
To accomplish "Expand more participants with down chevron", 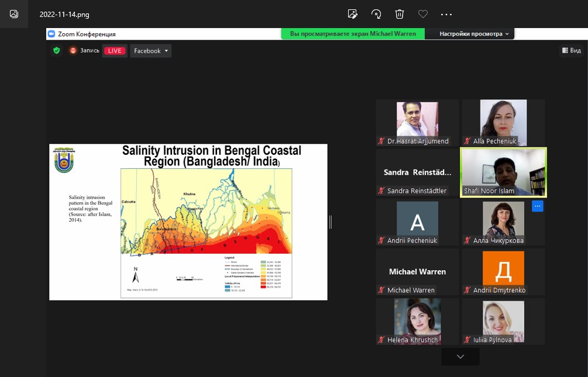I will pyautogui.click(x=460, y=357).
